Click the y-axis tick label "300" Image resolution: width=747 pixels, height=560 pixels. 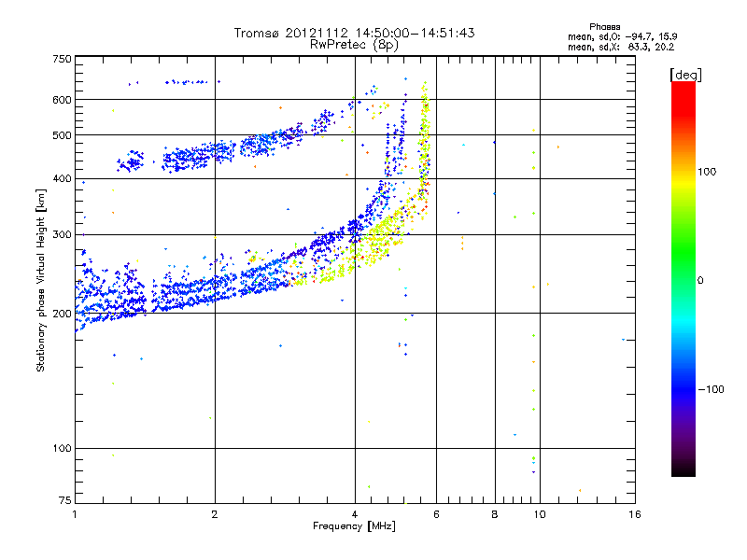tap(62, 235)
